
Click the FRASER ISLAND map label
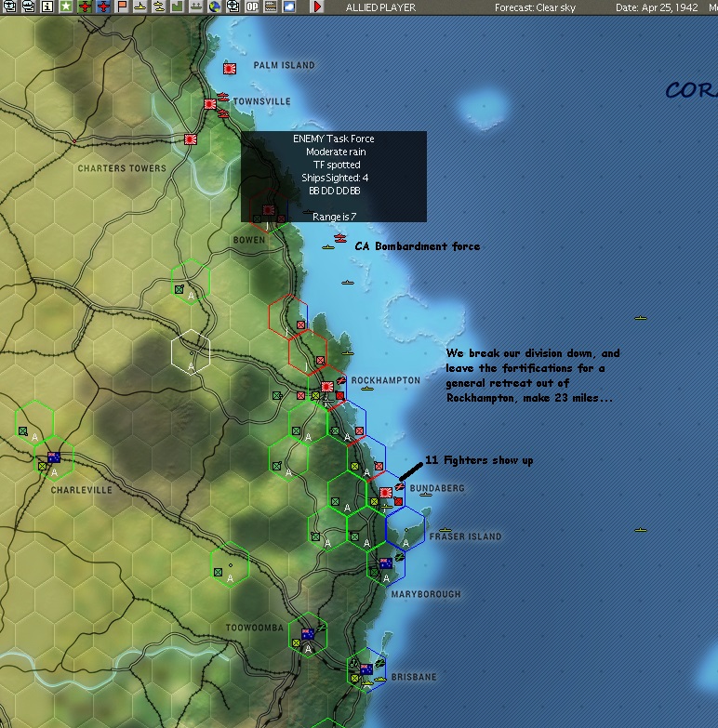click(465, 536)
